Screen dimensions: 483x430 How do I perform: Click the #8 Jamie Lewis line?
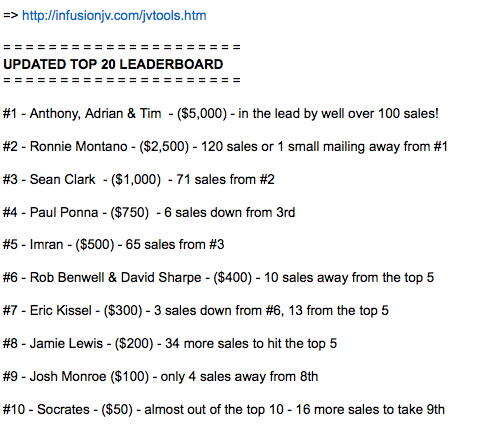pyautogui.click(x=170, y=344)
